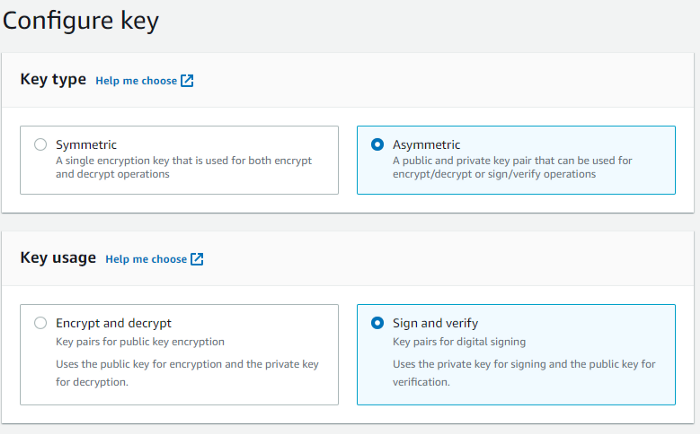Click "Key pairs for digital signing" text

click(462, 342)
